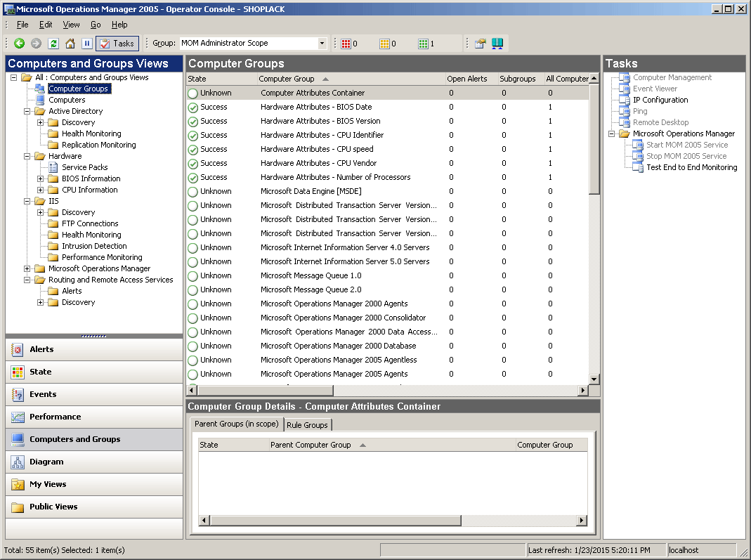Click the Home toolbar icon
Image resolution: width=751 pixels, height=560 pixels.
(70, 44)
